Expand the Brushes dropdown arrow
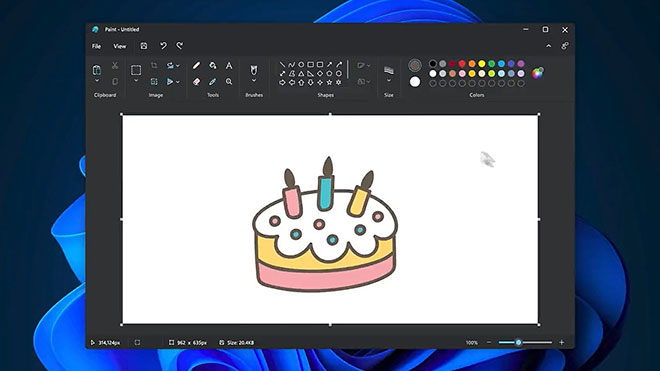660x371 pixels. pyautogui.click(x=254, y=80)
